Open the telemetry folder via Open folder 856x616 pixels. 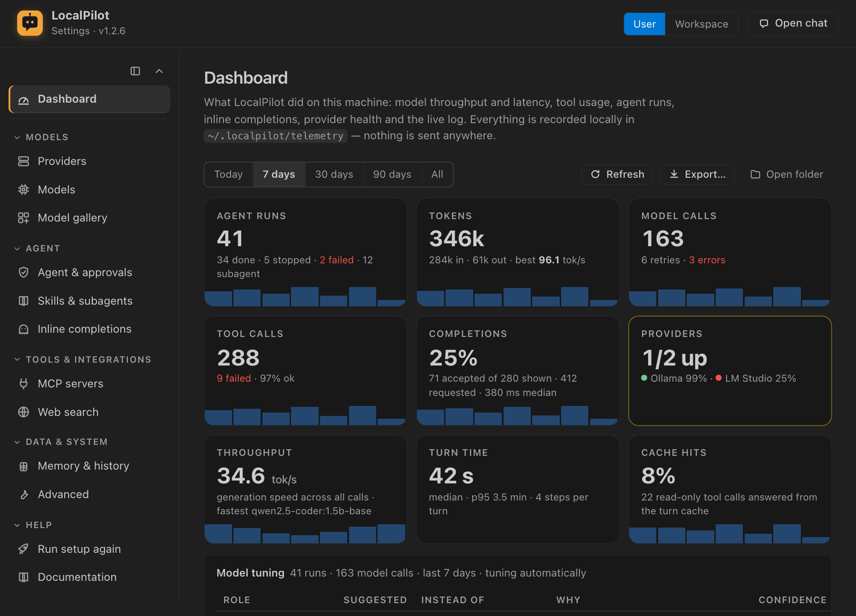pyautogui.click(x=787, y=174)
